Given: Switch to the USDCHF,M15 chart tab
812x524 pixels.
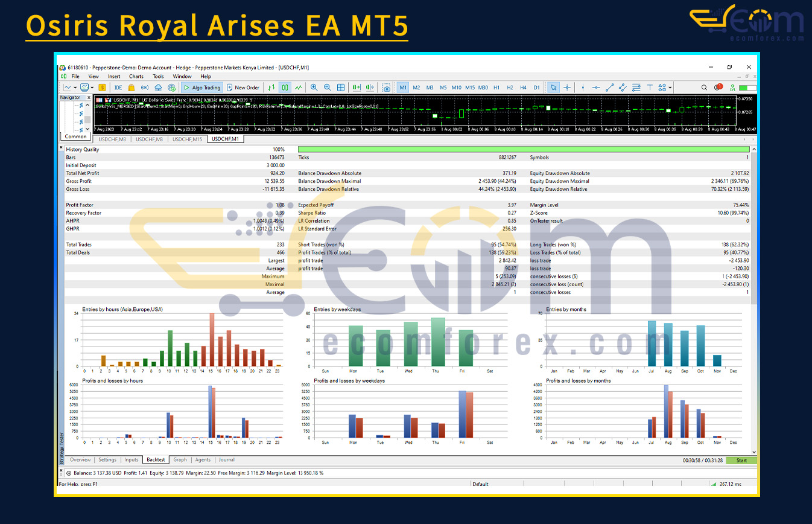Looking at the screenshot, I should point(188,139).
